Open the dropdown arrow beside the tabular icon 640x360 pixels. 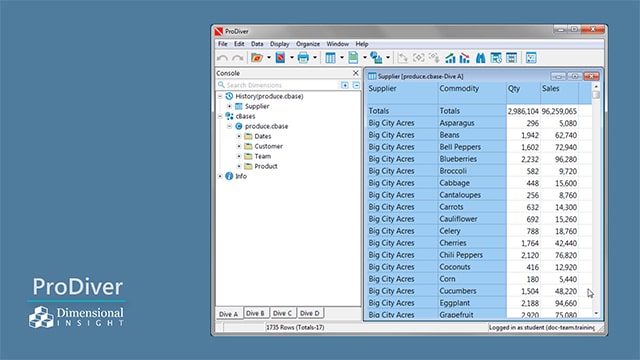coord(342,58)
